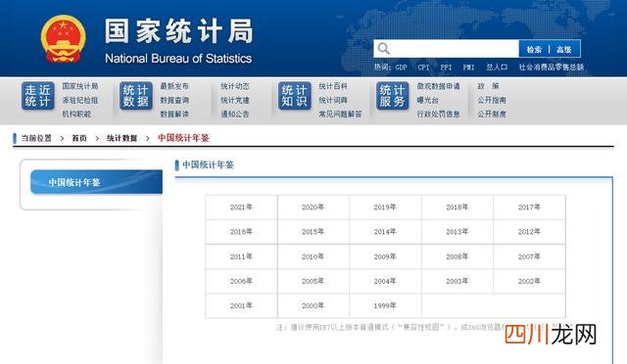Image resolution: width=627 pixels, height=364 pixels.
Task: Open the 2009年 yearbook
Action: [385, 256]
